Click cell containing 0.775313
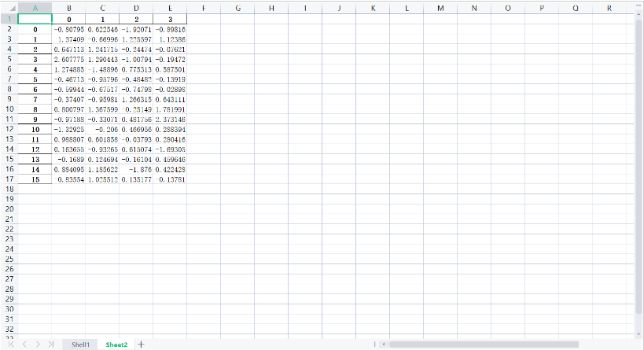 [x=136, y=69]
